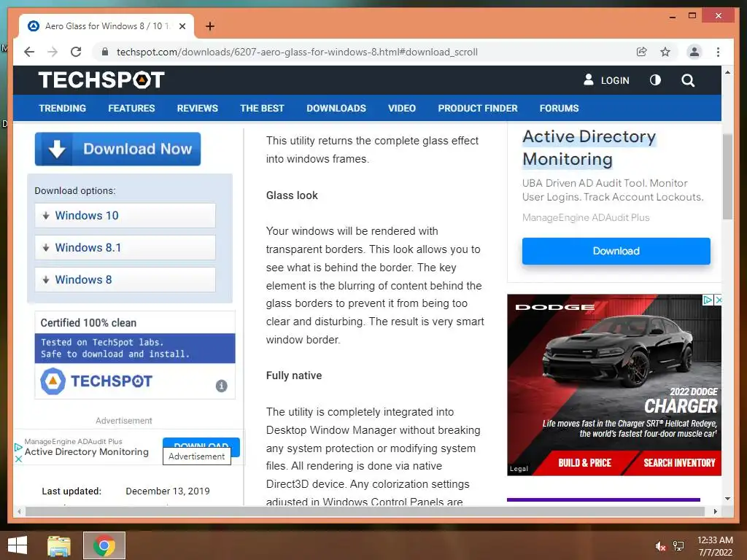Click SEARCH INVENTORY on Dodge ad
747x560 pixels.
(679, 463)
